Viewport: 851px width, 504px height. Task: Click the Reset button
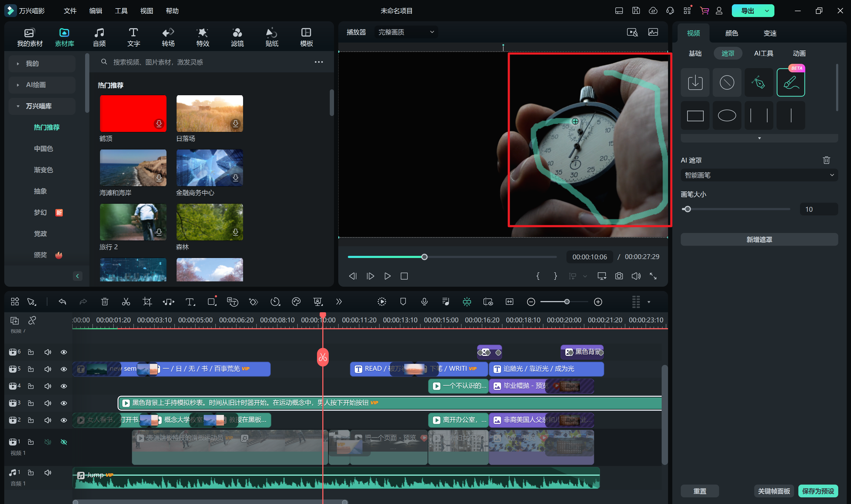699,491
